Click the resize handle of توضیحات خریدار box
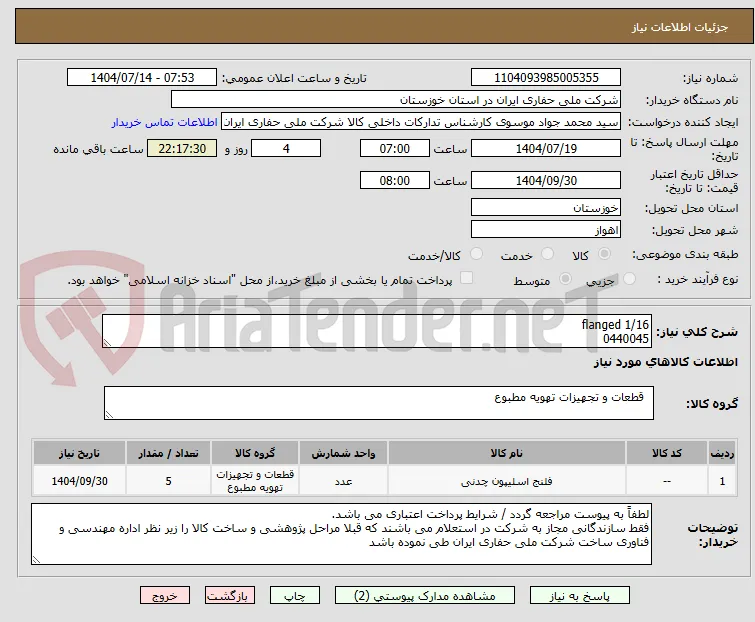Viewport: 755px width, 622px height. click(37, 559)
